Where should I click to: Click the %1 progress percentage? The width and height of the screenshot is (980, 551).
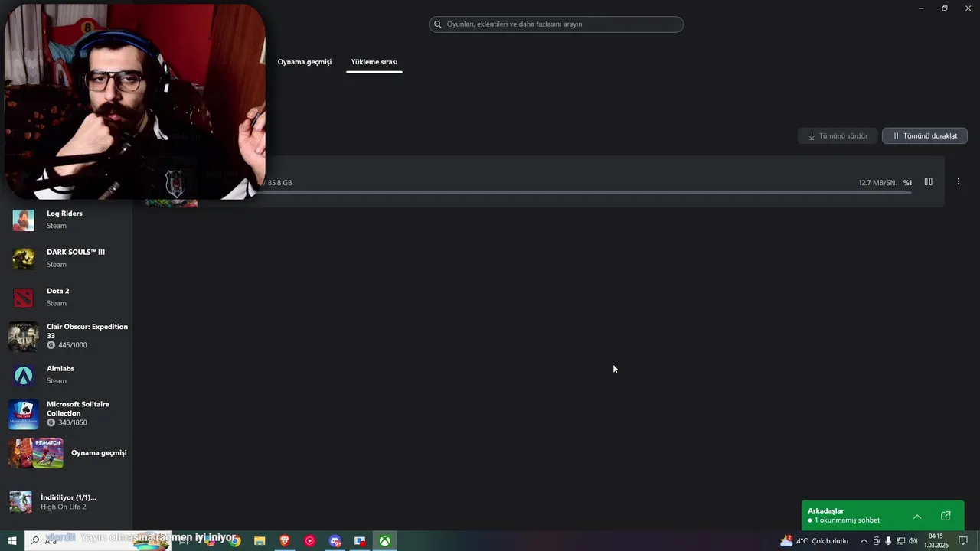tap(907, 183)
